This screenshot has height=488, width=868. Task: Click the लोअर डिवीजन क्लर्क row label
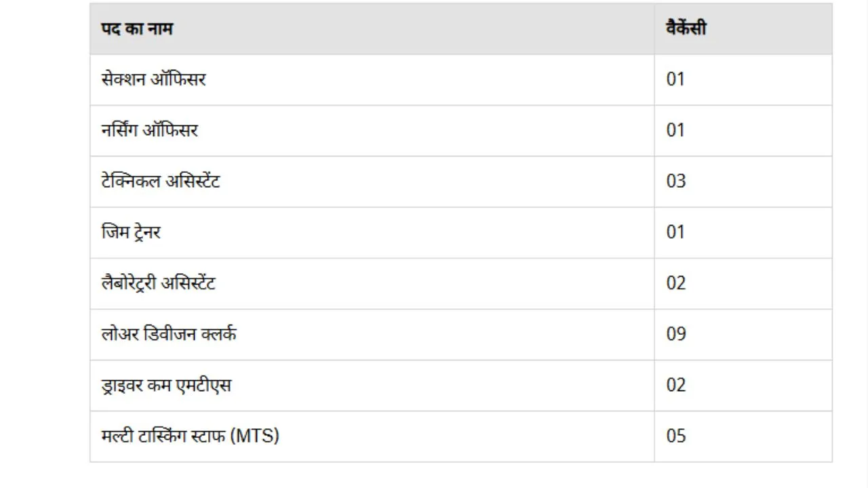[169, 334]
